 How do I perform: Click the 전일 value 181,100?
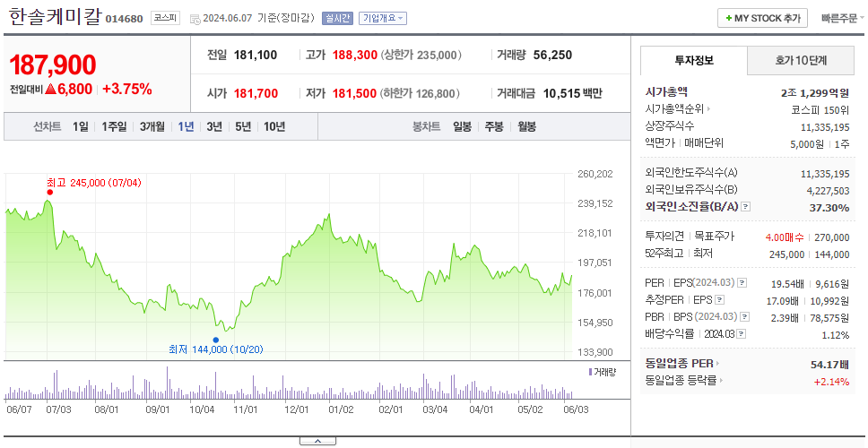pyautogui.click(x=256, y=56)
